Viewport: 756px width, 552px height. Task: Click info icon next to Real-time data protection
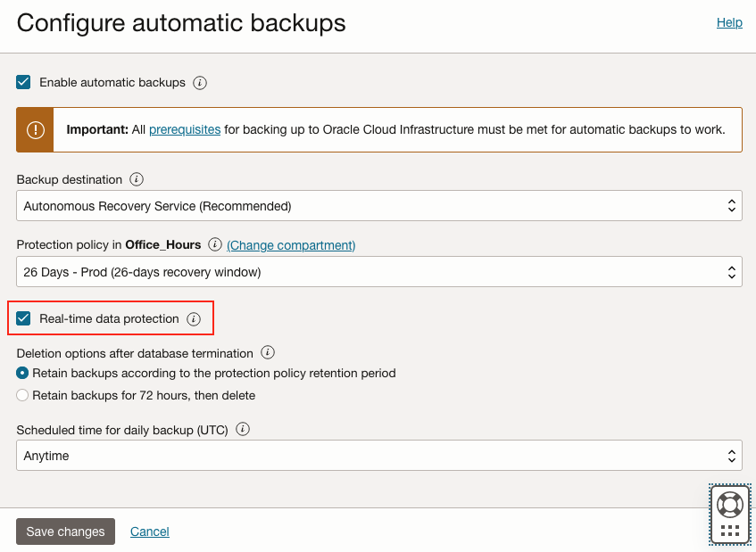point(194,319)
